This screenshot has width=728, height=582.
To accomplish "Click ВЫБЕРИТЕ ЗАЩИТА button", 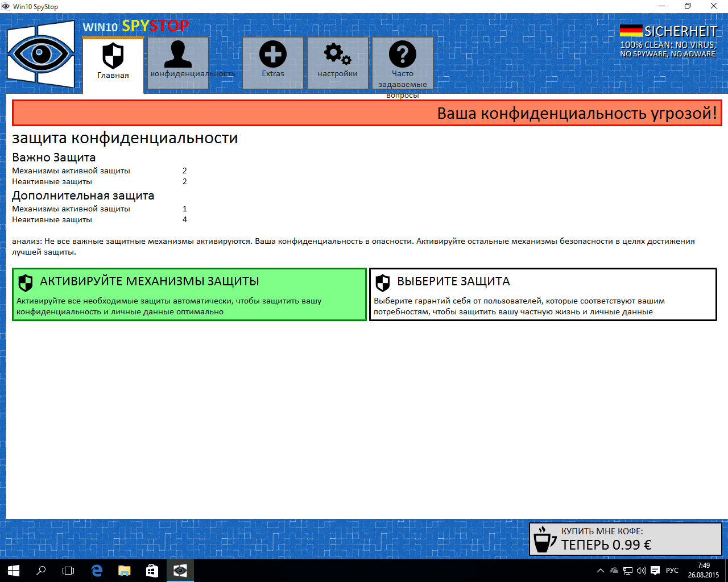I will tap(543, 294).
